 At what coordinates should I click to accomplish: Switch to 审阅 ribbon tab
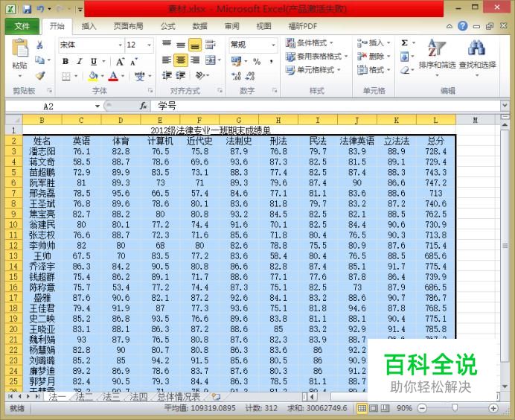231,26
